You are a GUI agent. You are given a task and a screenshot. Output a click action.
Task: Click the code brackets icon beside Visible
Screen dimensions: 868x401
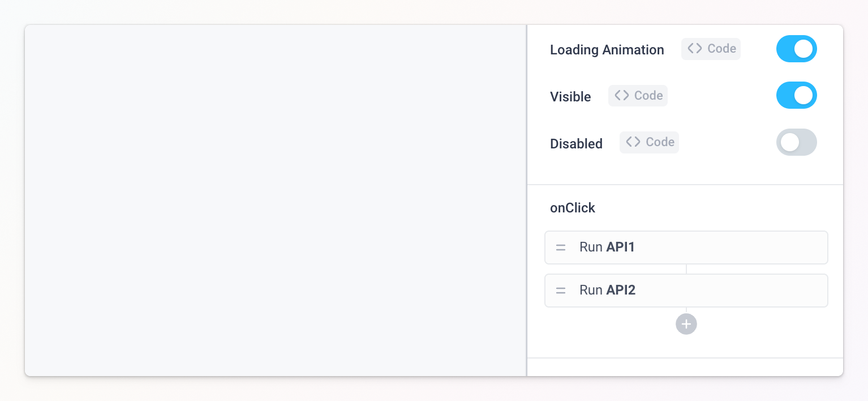click(x=622, y=95)
